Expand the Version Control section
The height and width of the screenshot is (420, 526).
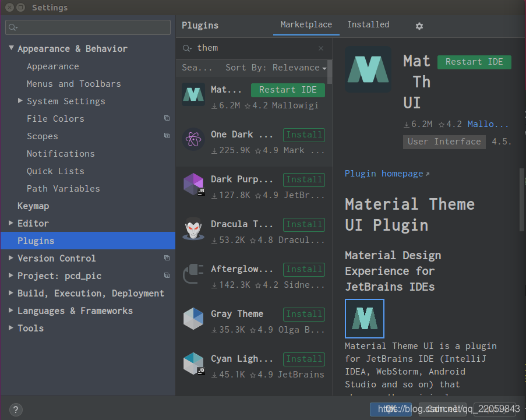10,257
